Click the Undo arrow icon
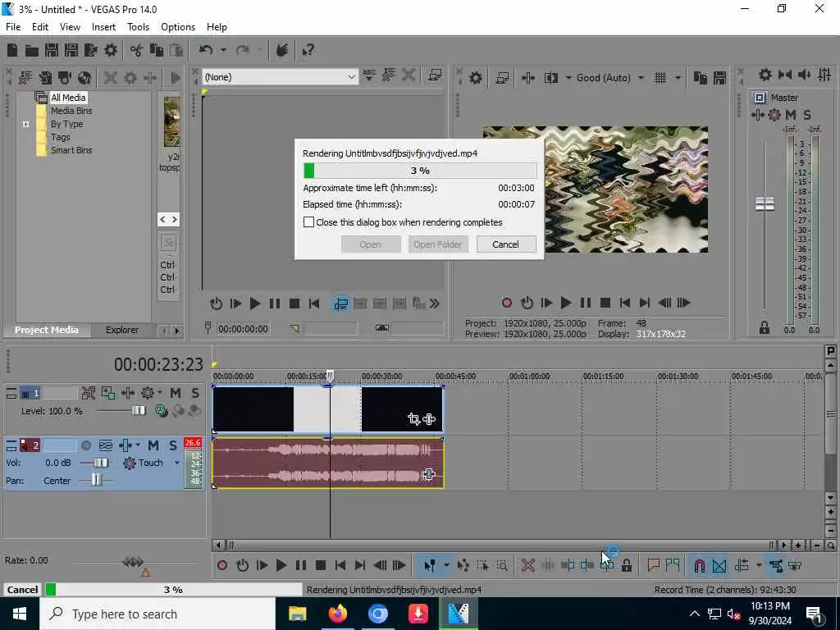This screenshot has height=630, width=840. [x=206, y=50]
